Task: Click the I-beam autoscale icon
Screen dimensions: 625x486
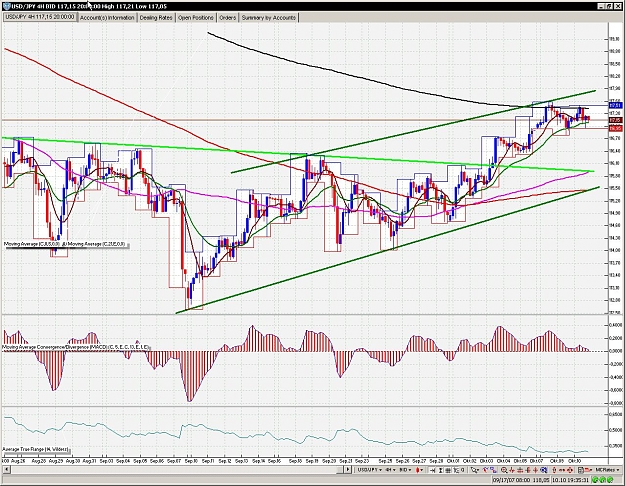Action: pos(440,470)
